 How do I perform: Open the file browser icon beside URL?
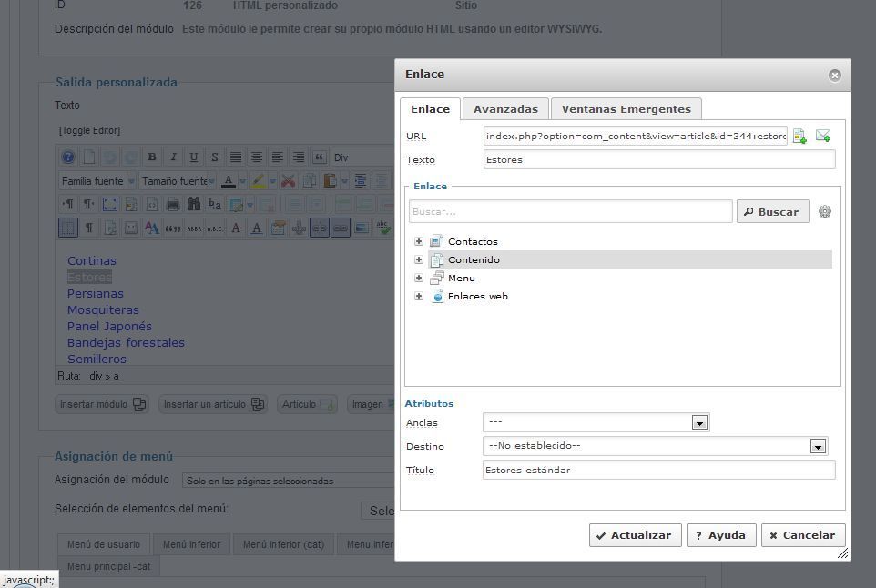800,137
